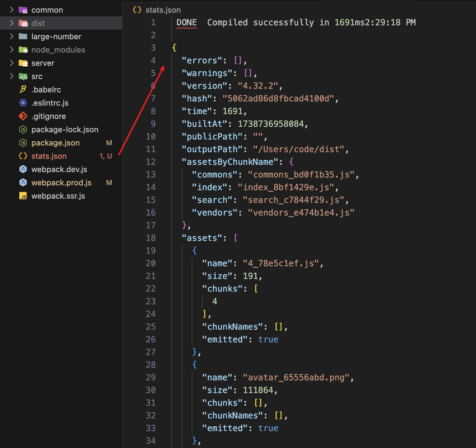
Task: Click the "assetsByChunkName" key
Action: pyautogui.click(x=230, y=162)
